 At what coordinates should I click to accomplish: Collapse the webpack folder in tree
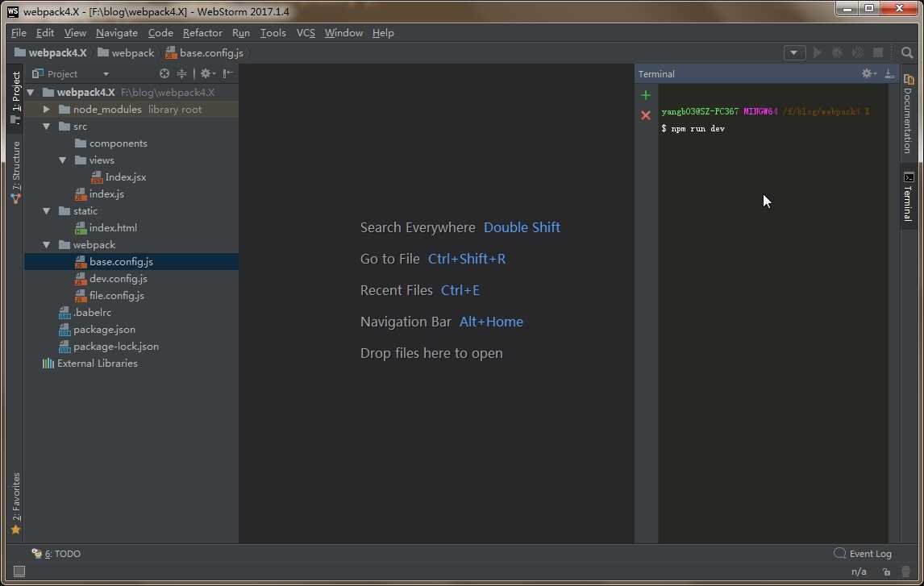[47, 245]
